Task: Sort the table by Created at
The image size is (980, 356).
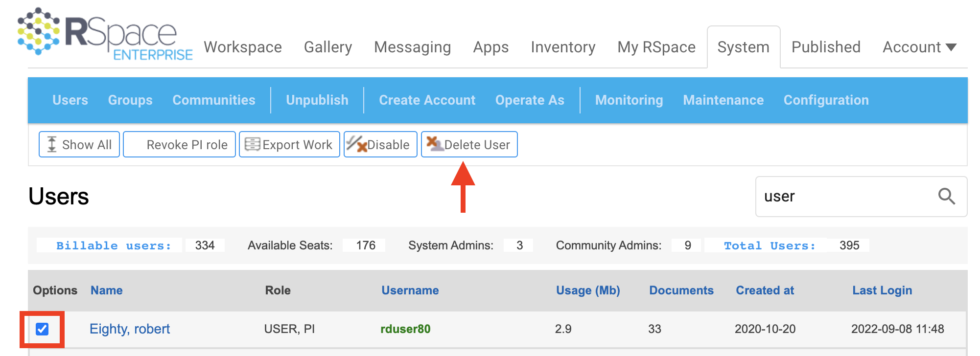Action: (x=765, y=290)
